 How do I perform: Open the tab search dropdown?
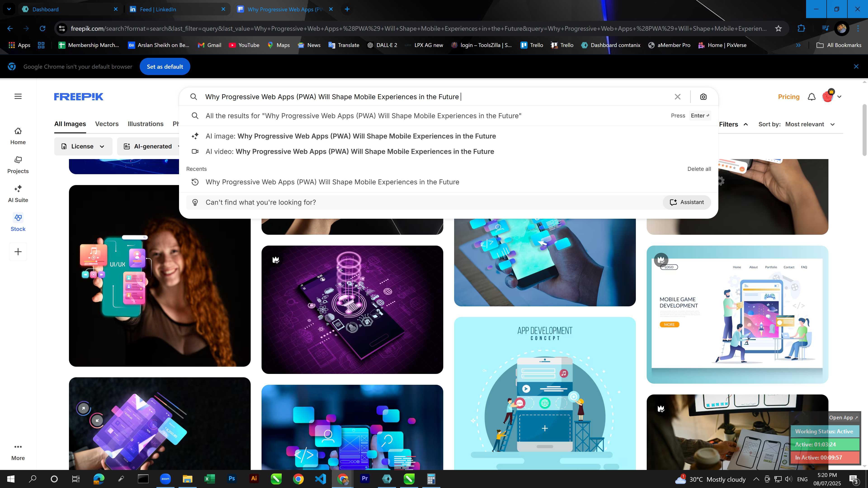coord(9,9)
